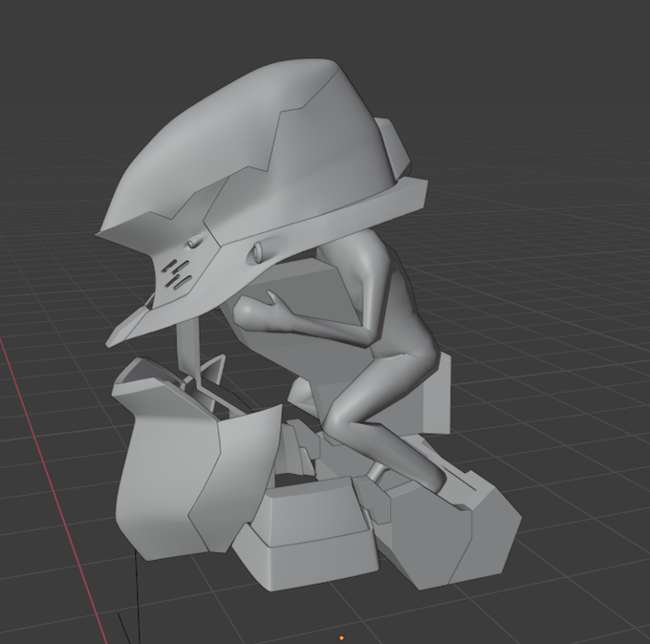Select the angular boot armor at lower right

pyautogui.click(x=450, y=534)
